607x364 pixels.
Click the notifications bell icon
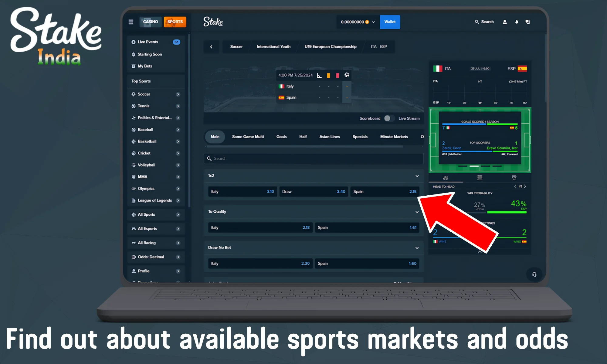[516, 22]
